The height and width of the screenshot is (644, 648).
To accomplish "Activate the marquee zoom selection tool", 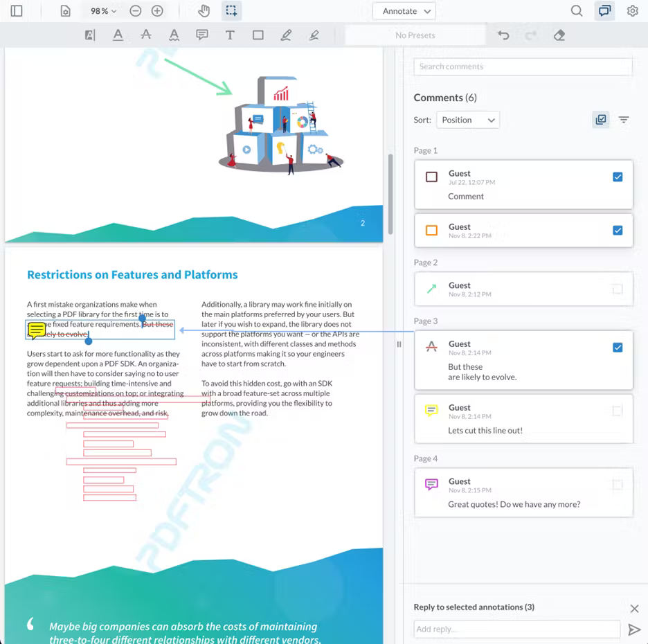I will point(231,10).
